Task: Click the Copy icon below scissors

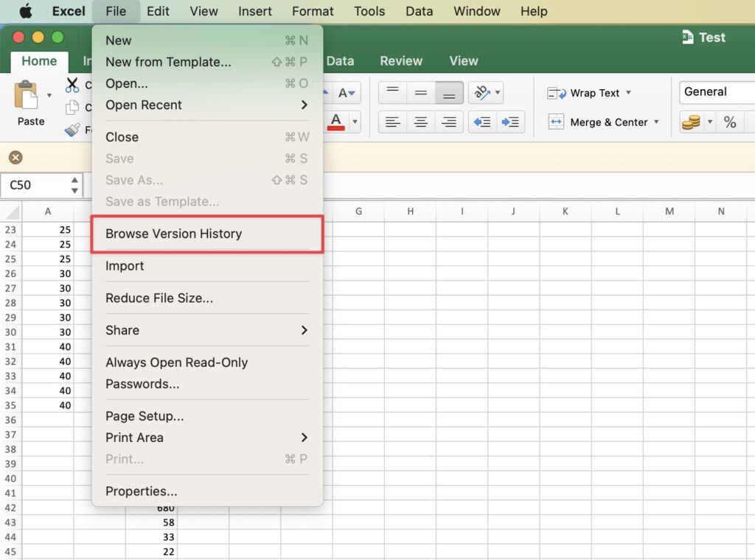Action: 72,106
